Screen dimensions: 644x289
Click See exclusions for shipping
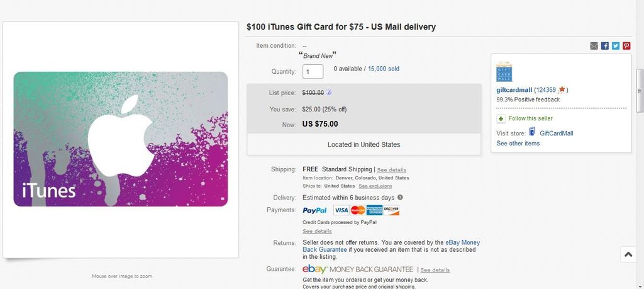pos(375,186)
